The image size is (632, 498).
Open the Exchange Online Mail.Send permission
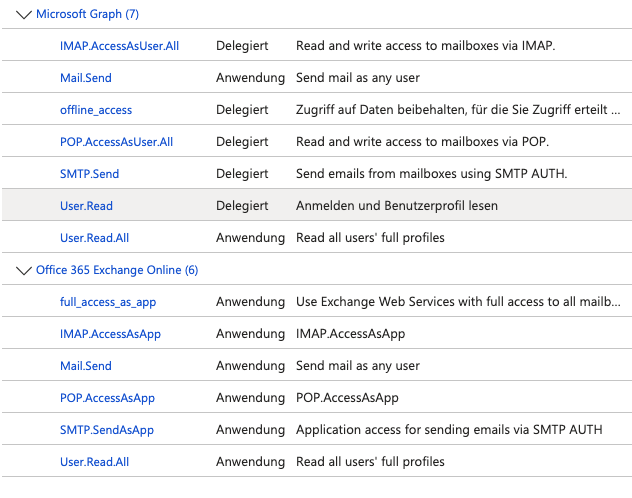pos(86,366)
